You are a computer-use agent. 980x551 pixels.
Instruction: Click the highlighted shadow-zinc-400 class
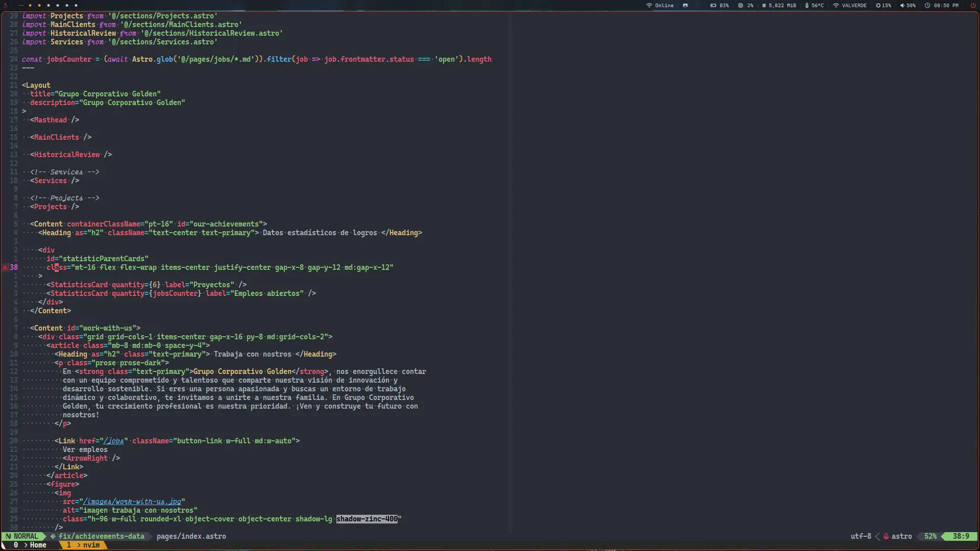coord(367,519)
